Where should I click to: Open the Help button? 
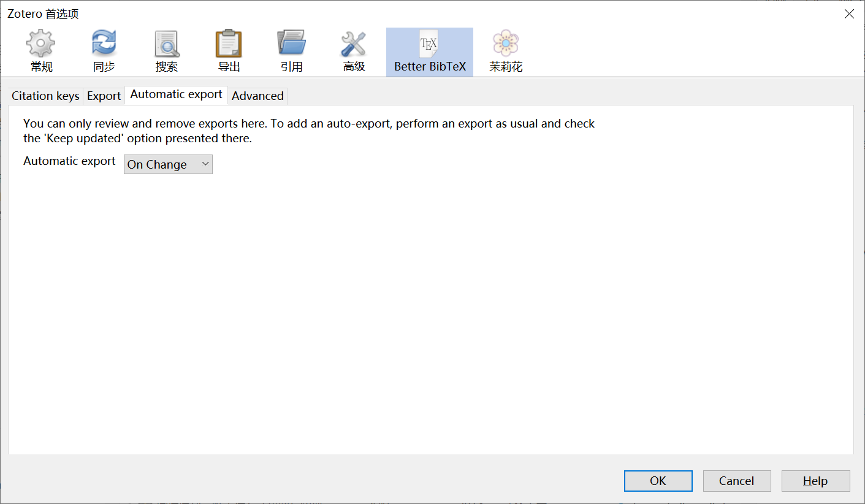coord(815,481)
